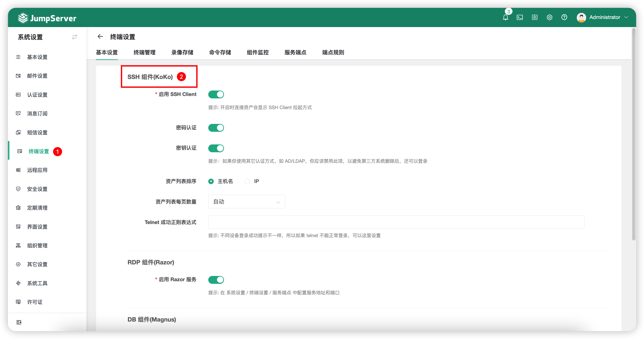The width and height of the screenshot is (644, 339).
Task: Open system settings gear icon
Action: tap(549, 17)
